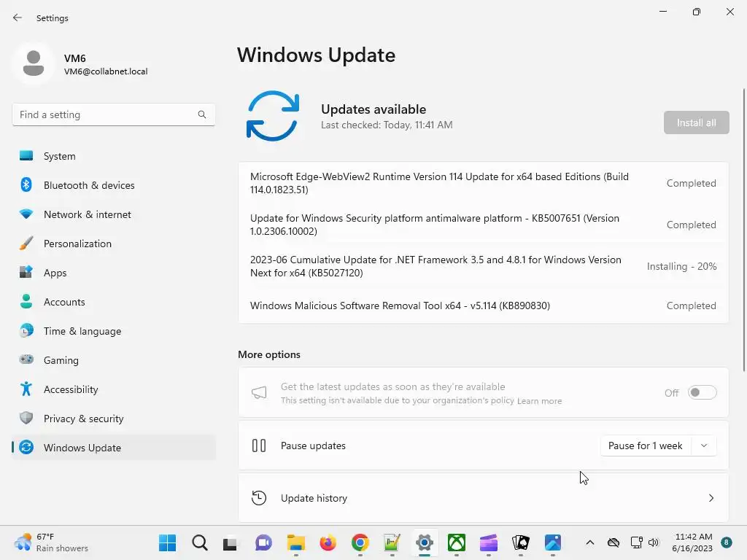Click the .NET Framework KB5027120 update entry
The height and width of the screenshot is (560, 747).
pyautogui.click(x=483, y=266)
